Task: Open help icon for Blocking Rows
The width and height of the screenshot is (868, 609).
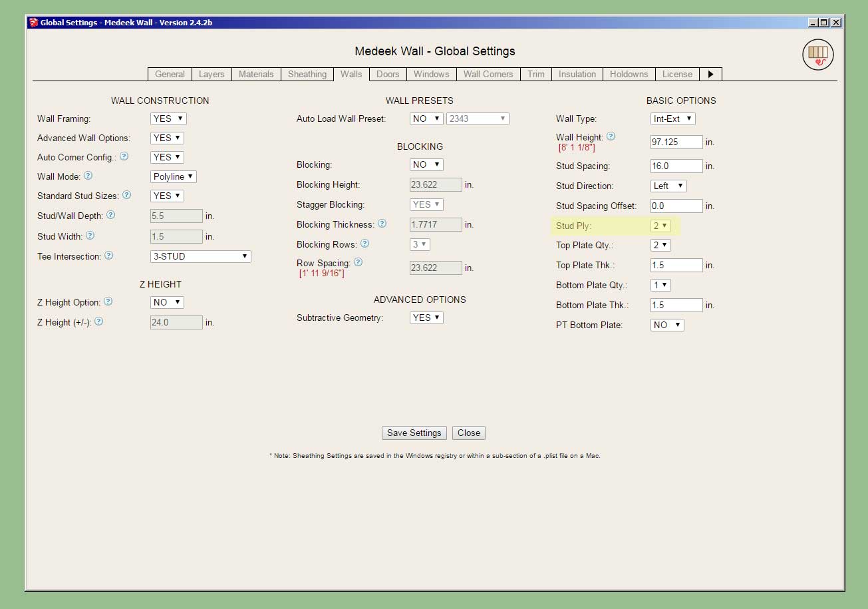Action: tap(364, 244)
